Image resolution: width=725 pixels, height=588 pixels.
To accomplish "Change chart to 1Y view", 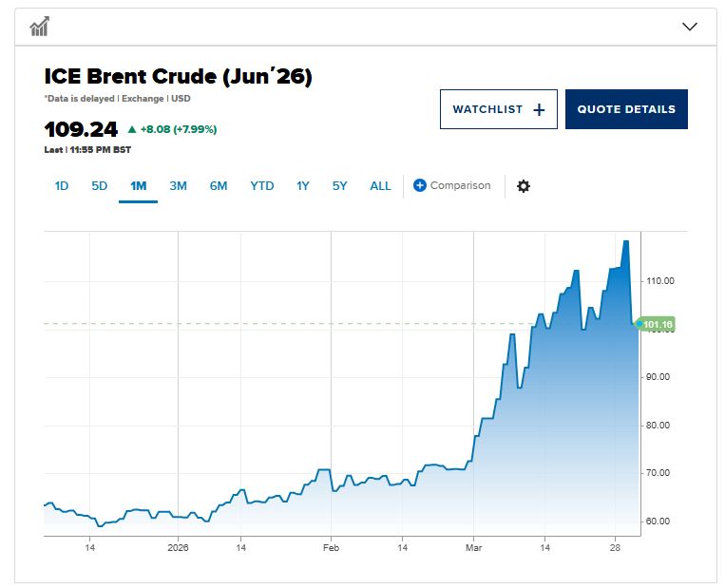I will (302, 186).
